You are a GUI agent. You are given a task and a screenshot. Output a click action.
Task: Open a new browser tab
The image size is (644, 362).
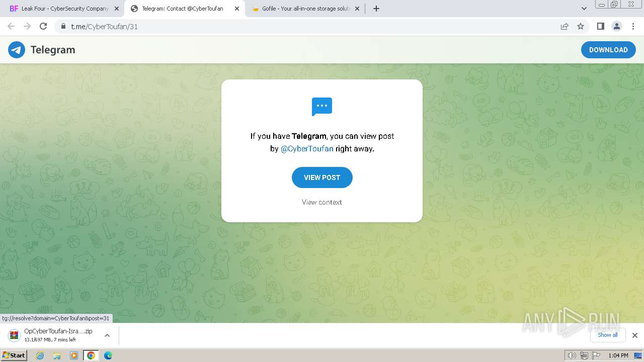(376, 9)
